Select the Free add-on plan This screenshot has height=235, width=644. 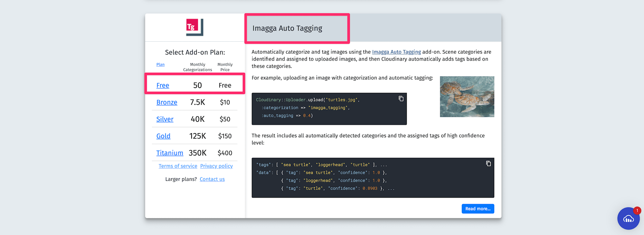tap(163, 85)
